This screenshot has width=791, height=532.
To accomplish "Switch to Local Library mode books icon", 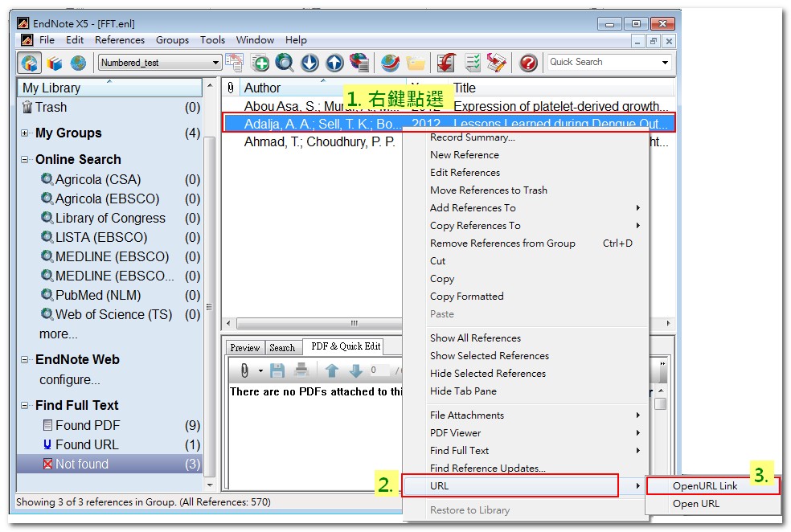I will [55, 63].
